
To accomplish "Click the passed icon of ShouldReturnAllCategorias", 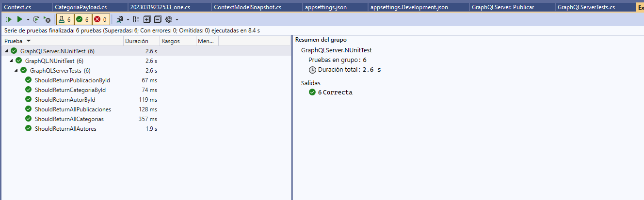I will pos(29,119).
